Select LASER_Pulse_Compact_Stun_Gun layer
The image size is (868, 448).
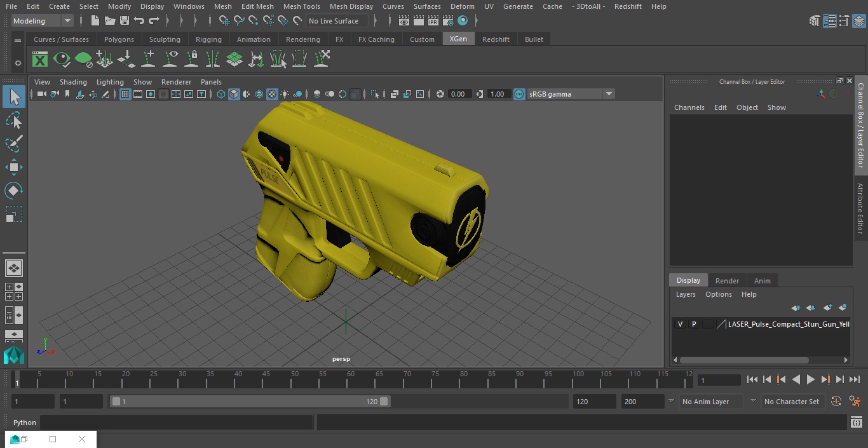pos(789,324)
